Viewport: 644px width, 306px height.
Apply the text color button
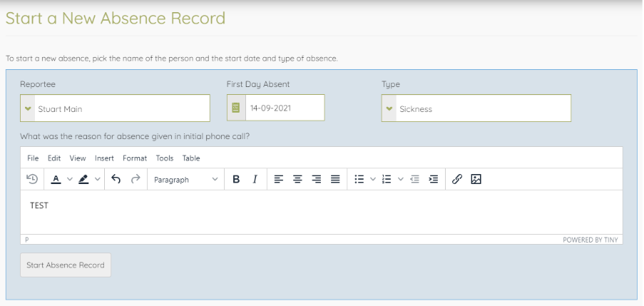[56, 179]
